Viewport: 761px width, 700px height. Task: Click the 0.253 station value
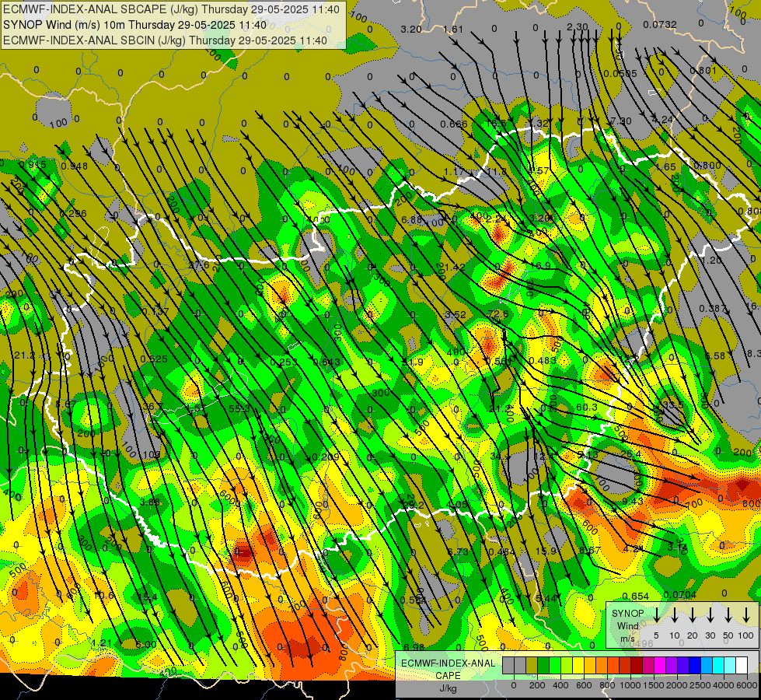pos(284,362)
